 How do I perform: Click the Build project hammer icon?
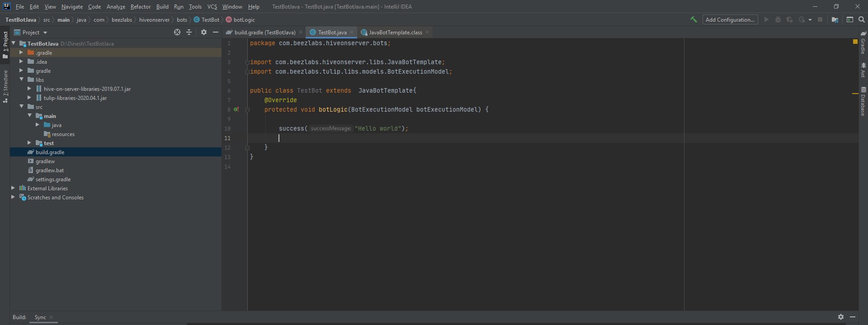point(693,19)
